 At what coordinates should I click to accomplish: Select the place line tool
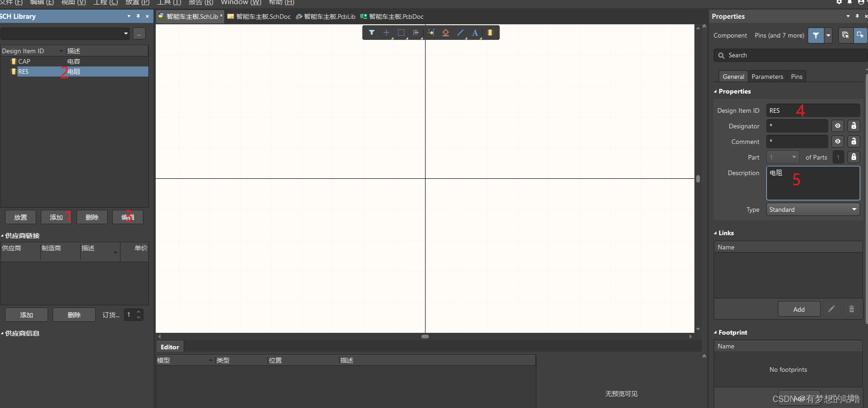(x=460, y=33)
